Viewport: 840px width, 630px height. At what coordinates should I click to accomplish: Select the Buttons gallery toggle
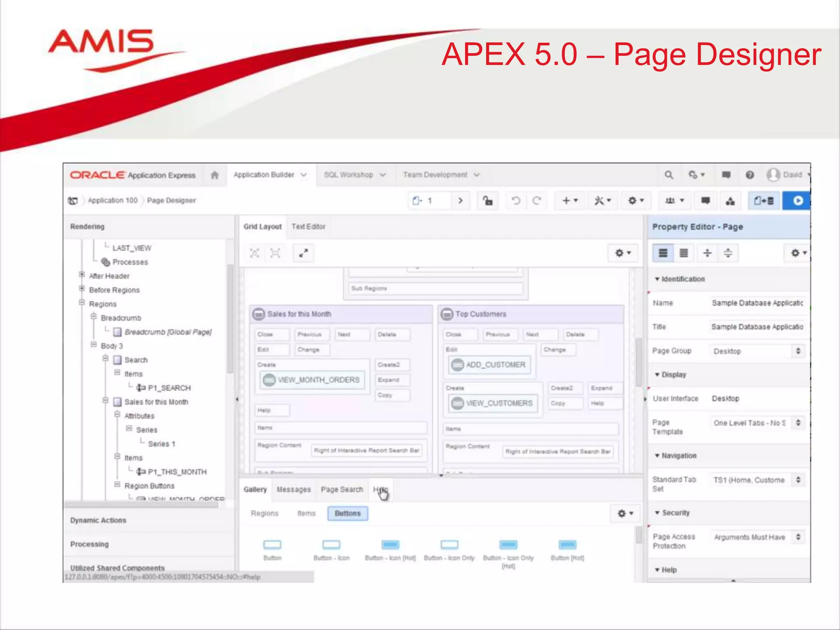[348, 514]
